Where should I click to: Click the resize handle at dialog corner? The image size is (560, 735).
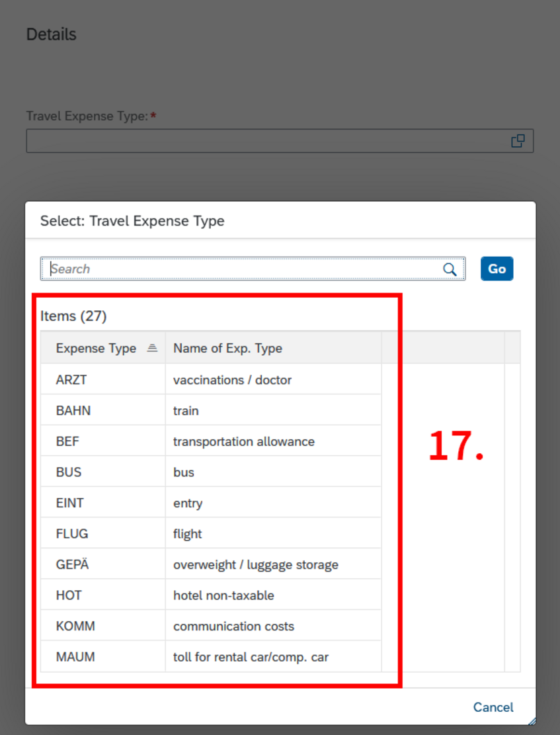(x=532, y=721)
